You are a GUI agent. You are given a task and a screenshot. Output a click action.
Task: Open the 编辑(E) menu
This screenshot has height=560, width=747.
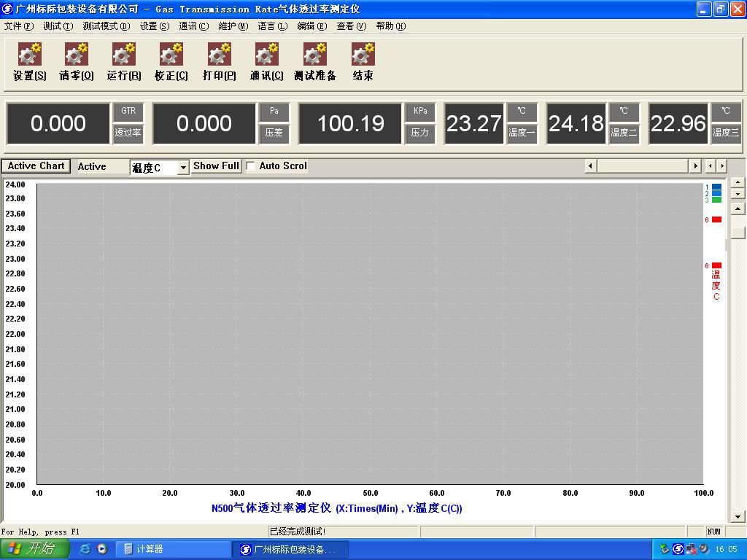click(312, 26)
